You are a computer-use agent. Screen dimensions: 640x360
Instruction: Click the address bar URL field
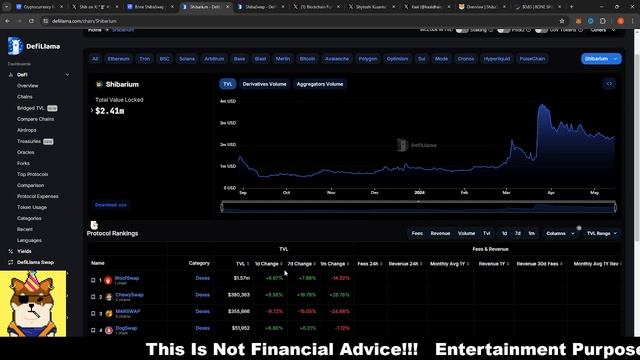302,21
